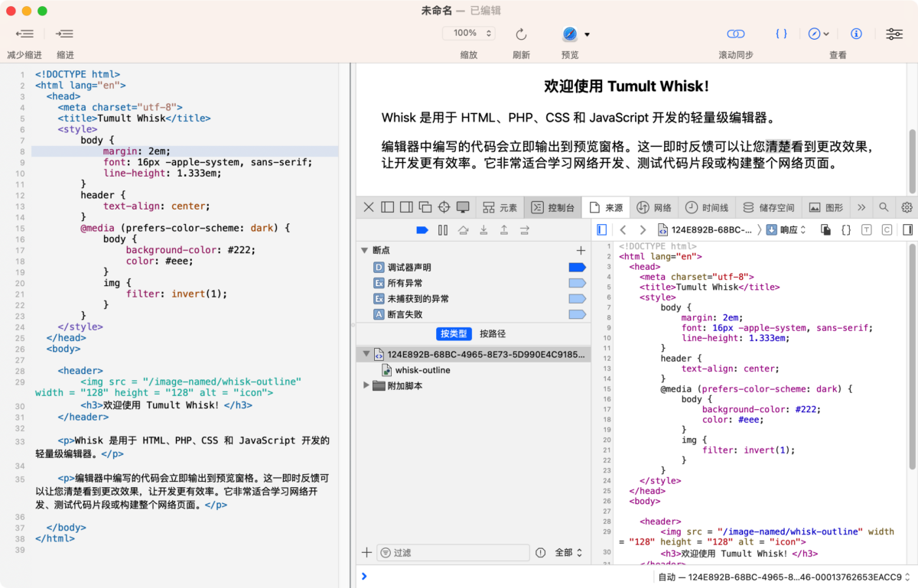Viewport: 918px width, 588px height.
Task: Close the Web Inspector with X
Action: [x=369, y=207]
